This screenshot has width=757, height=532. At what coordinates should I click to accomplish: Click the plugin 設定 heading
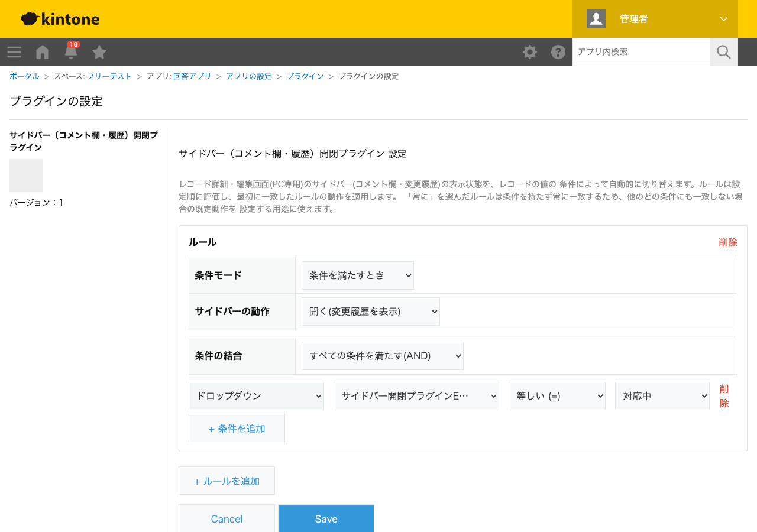coord(293,154)
